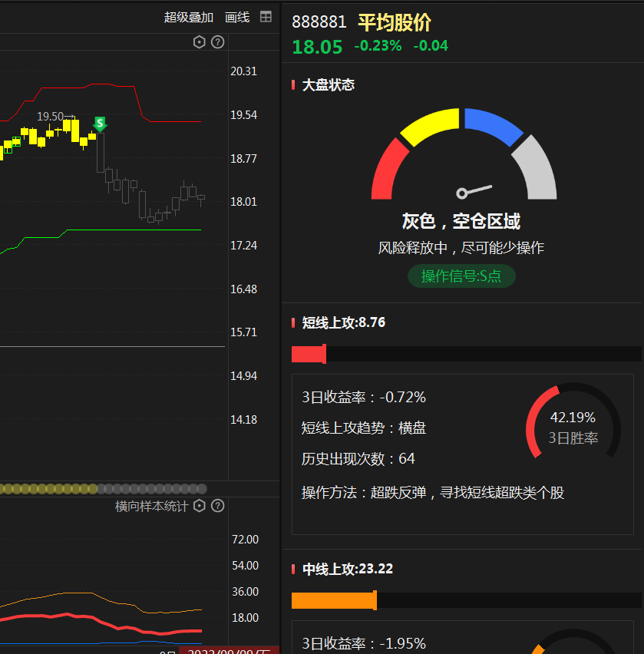Open the grid layout icon beside 画线
The width and height of the screenshot is (644, 654).
266,17
